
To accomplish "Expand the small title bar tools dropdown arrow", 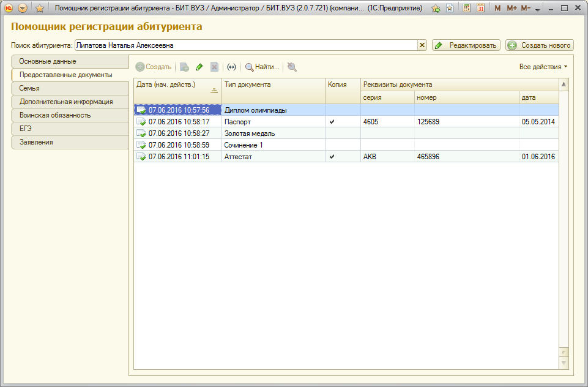I will (x=537, y=9).
